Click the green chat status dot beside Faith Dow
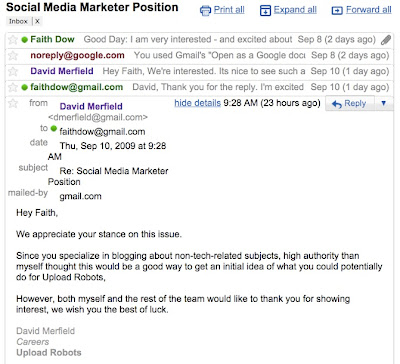The width and height of the screenshot is (400, 364). pyautogui.click(x=24, y=40)
